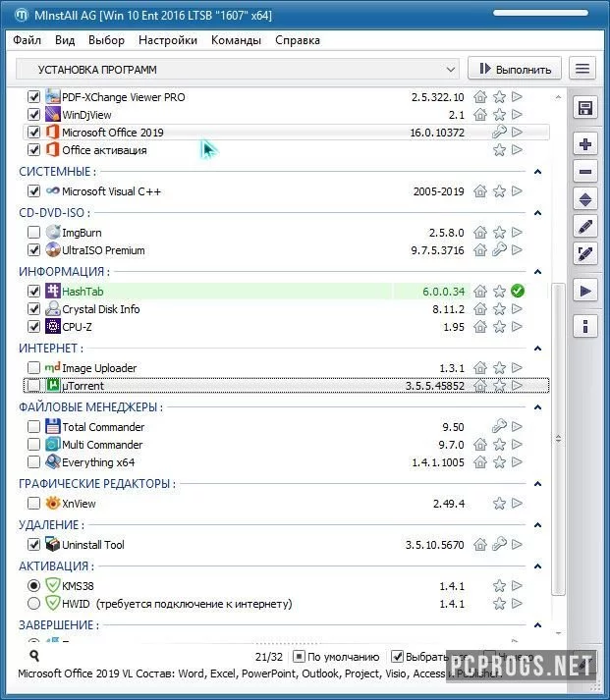Click key icon on Microsoft Office 2019 row
Screen dimensions: 610x700
(x=499, y=133)
